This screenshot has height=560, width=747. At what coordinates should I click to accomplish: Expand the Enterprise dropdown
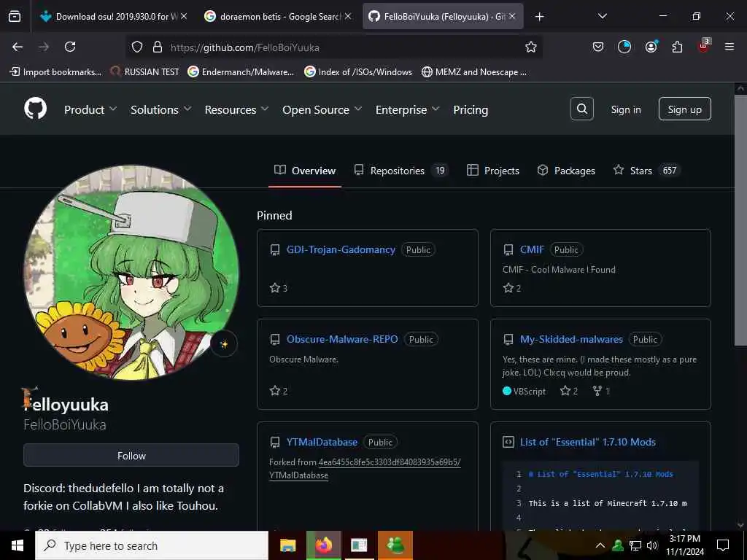click(x=407, y=109)
